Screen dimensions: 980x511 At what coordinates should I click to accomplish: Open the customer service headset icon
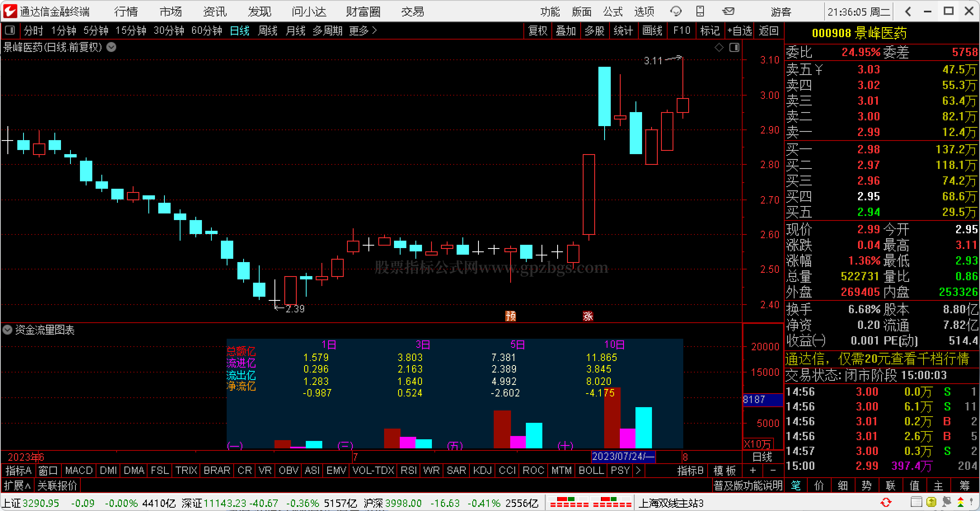click(676, 12)
